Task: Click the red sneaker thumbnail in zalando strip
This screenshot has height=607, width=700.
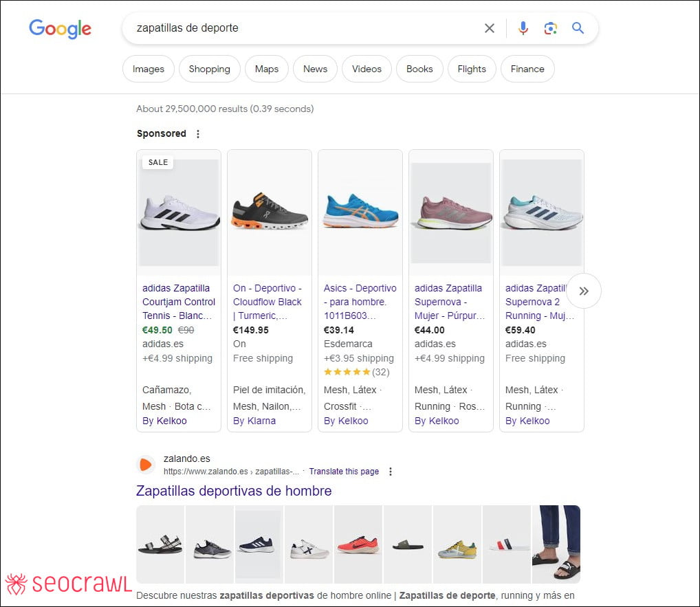Action: (358, 544)
